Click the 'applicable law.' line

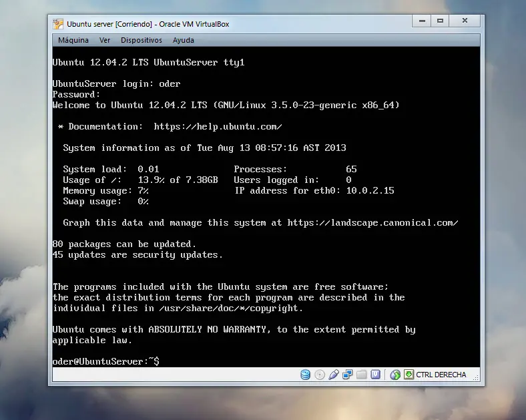[x=92, y=340]
